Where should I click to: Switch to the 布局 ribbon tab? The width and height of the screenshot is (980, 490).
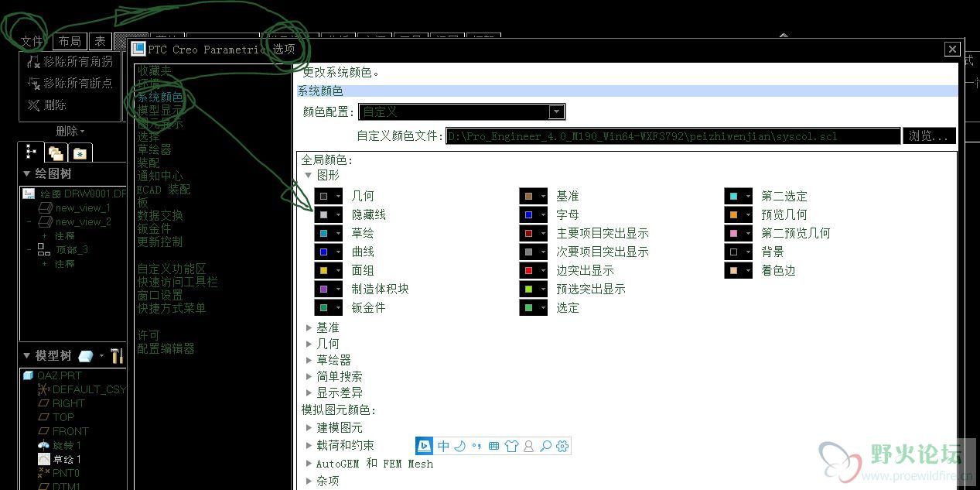[x=70, y=41]
